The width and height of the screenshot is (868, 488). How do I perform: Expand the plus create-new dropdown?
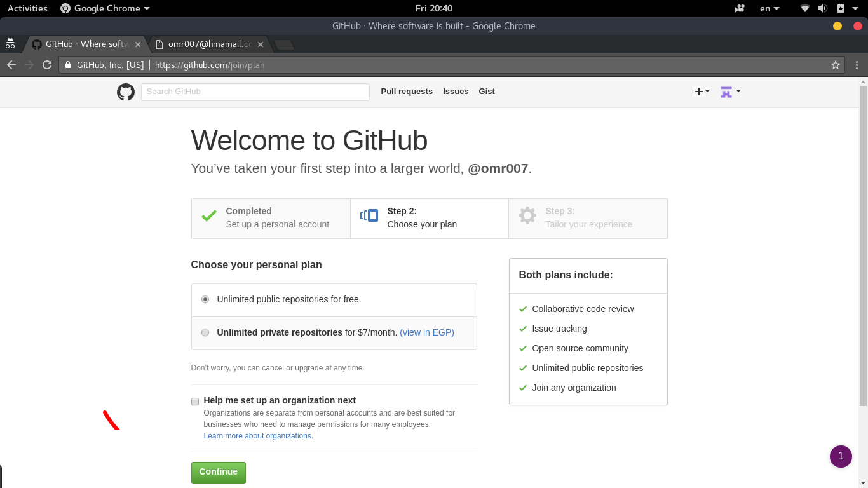(702, 91)
